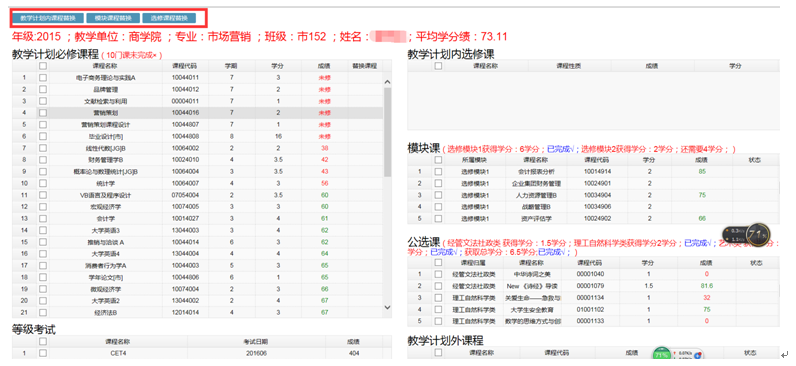Click the 推销与洽谈 A course name
Viewport: 796px width, 366px height.
[x=106, y=242]
